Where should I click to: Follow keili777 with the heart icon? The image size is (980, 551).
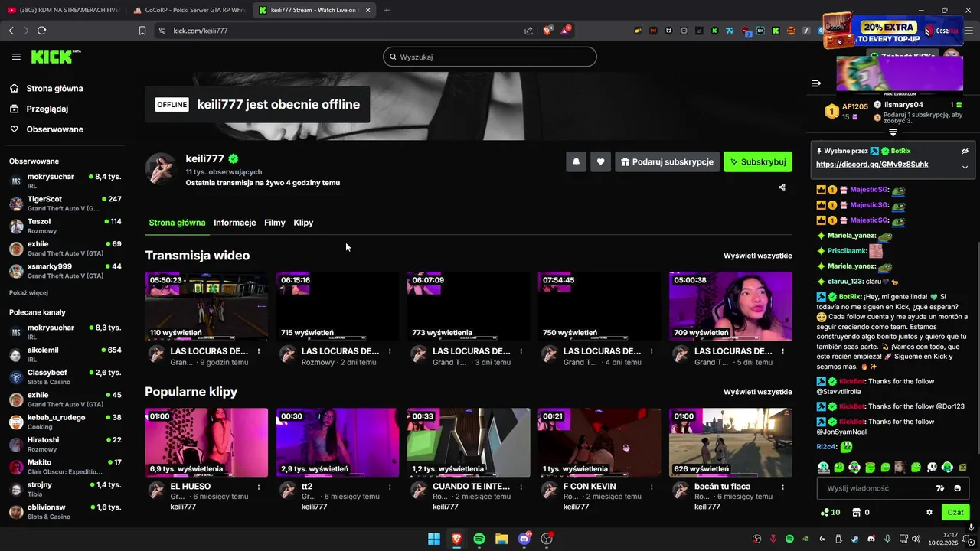[600, 161]
